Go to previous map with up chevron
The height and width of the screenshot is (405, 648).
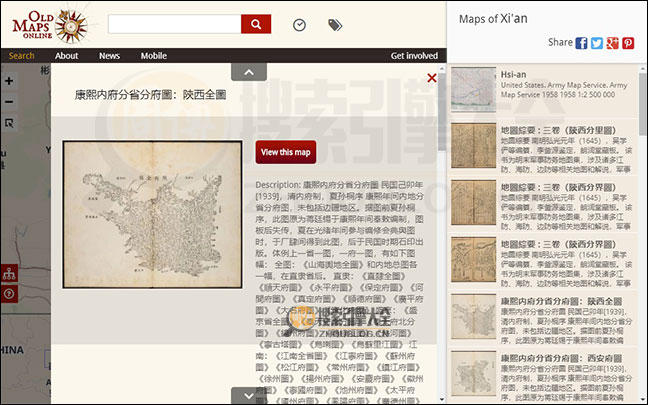click(249, 72)
